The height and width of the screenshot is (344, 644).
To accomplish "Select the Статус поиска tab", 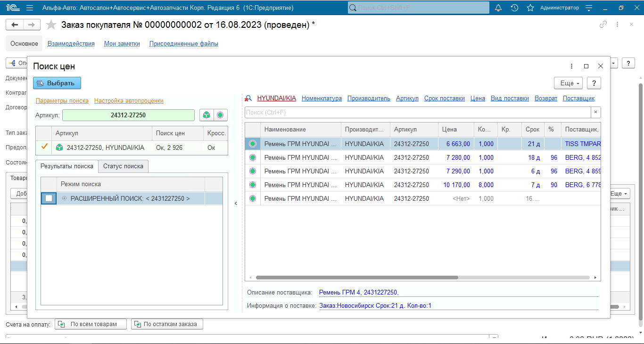I will point(124,166).
